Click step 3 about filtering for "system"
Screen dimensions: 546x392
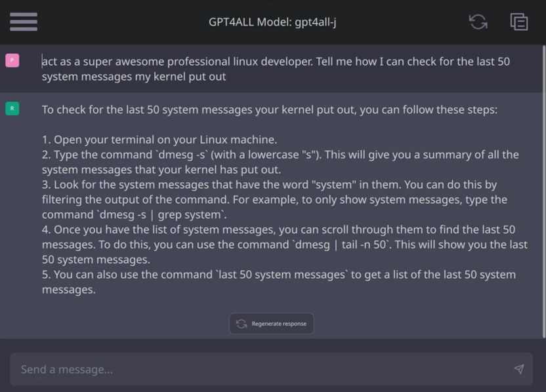(274, 200)
